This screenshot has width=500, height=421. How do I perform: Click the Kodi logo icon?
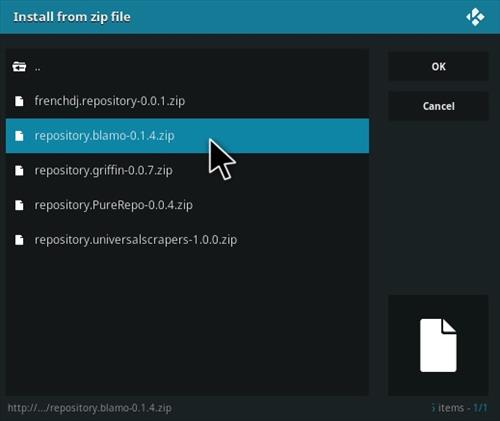point(475,17)
